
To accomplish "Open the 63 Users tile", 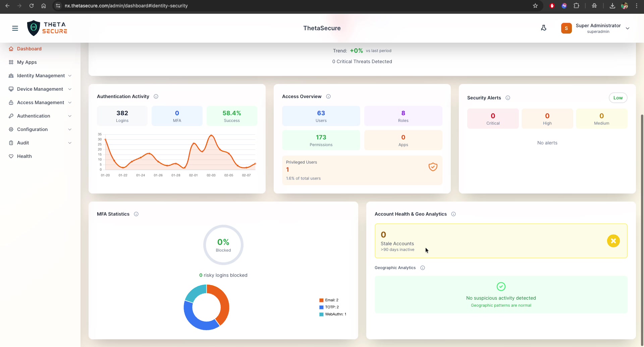I will coord(321,116).
